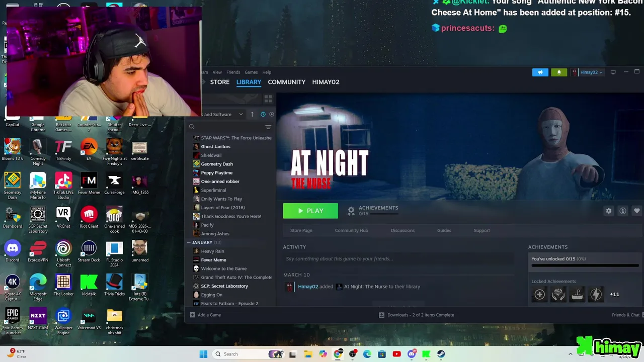The image size is (644, 362).
Task: Open Steam notifications bell
Action: [559, 72]
